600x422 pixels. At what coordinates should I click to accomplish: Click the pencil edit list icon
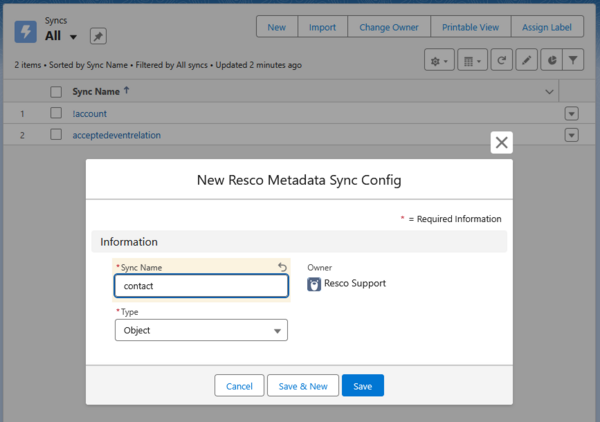point(527,61)
